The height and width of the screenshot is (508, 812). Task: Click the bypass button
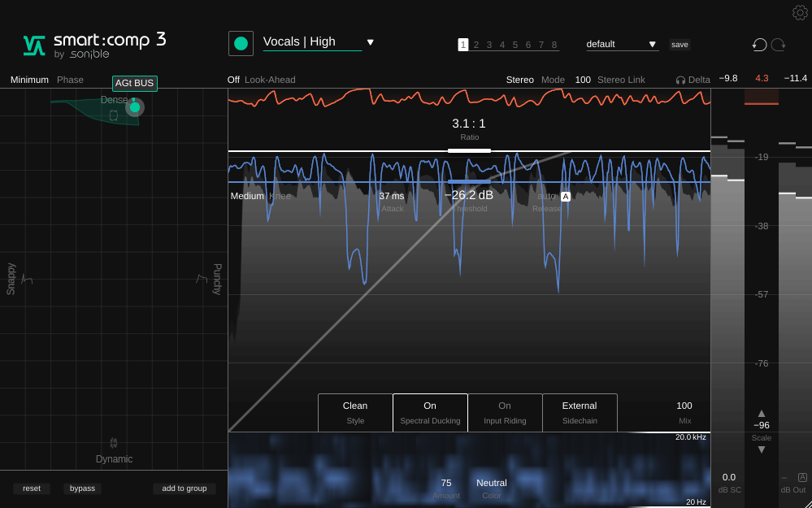click(82, 488)
